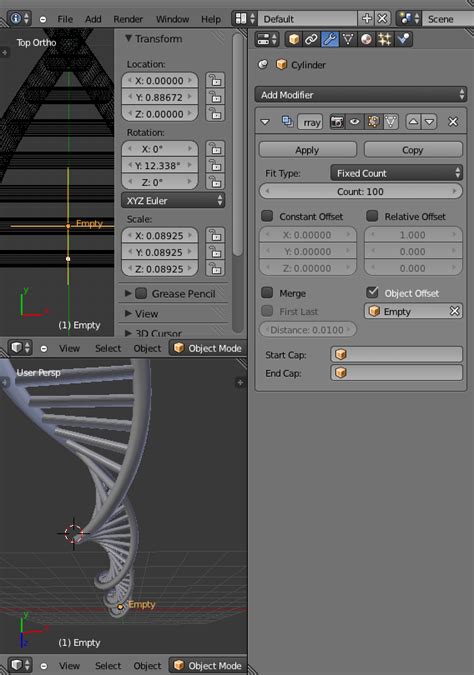Image resolution: width=474 pixels, height=675 pixels.
Task: Delete the Default screen layout
Action: coord(382,19)
